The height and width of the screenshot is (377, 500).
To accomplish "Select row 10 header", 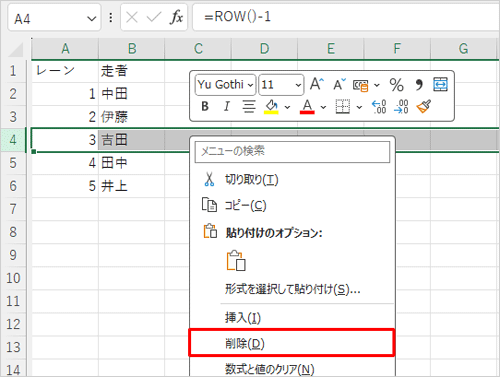I will (13, 278).
